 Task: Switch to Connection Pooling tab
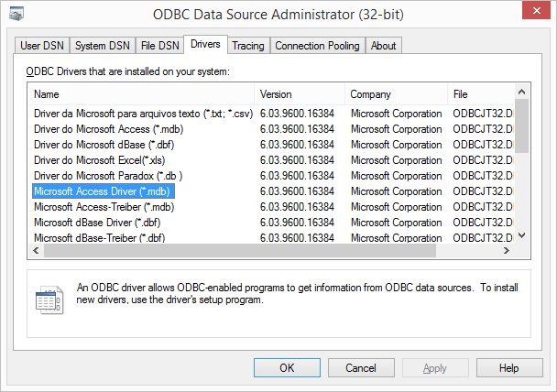(x=318, y=46)
